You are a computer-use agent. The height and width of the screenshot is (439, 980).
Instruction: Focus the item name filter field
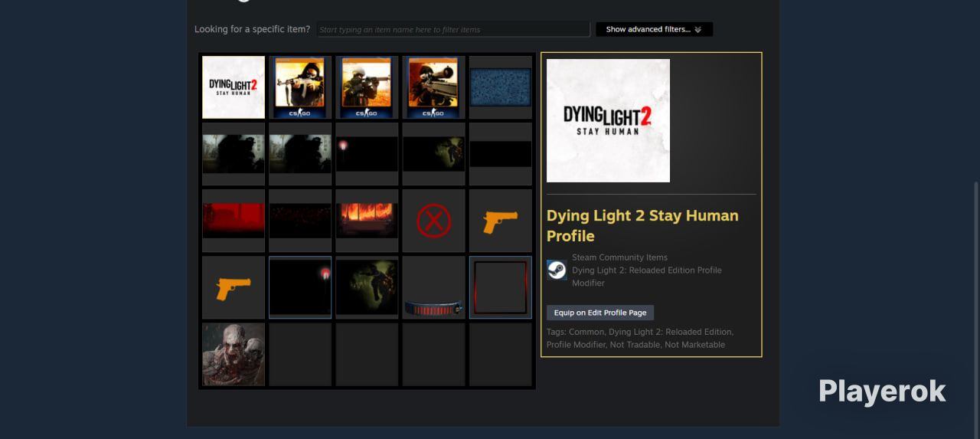click(453, 29)
